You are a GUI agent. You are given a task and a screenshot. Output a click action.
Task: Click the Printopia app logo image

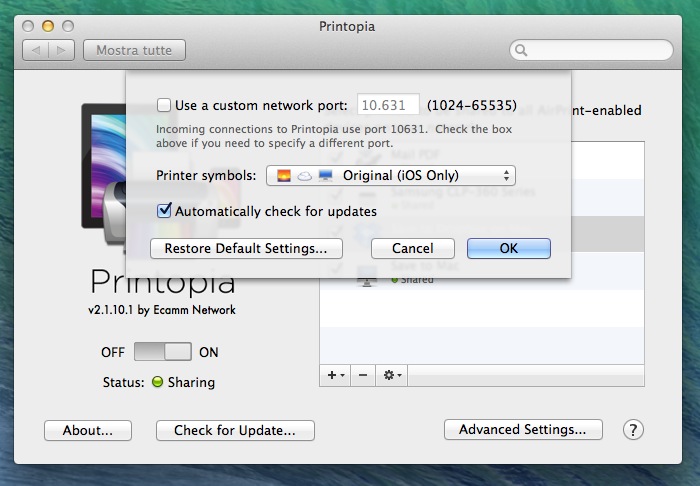click(x=103, y=180)
